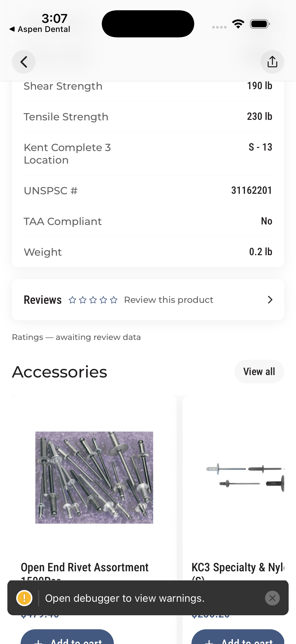Viewport: 296px width, 644px height.
Task: Select the fifth review star
Action: coord(114,300)
